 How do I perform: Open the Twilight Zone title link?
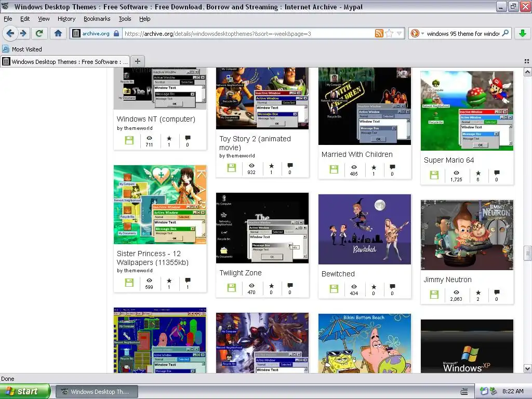coord(240,273)
